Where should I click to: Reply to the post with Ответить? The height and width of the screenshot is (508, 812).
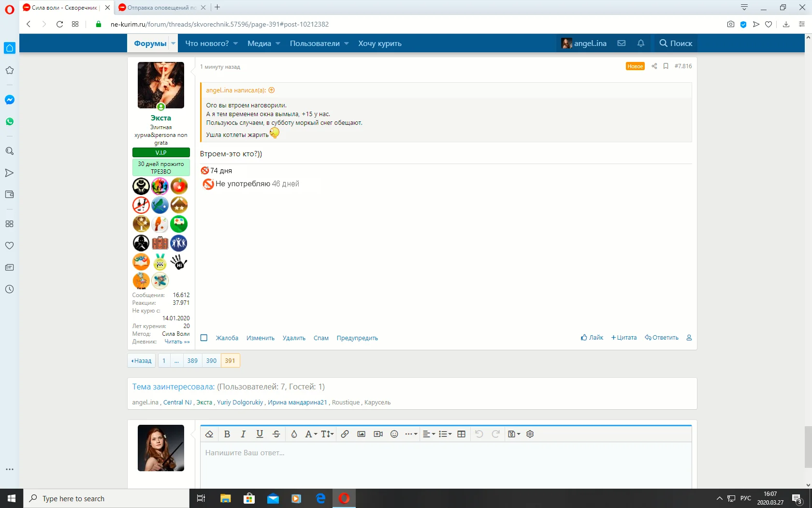click(x=662, y=337)
